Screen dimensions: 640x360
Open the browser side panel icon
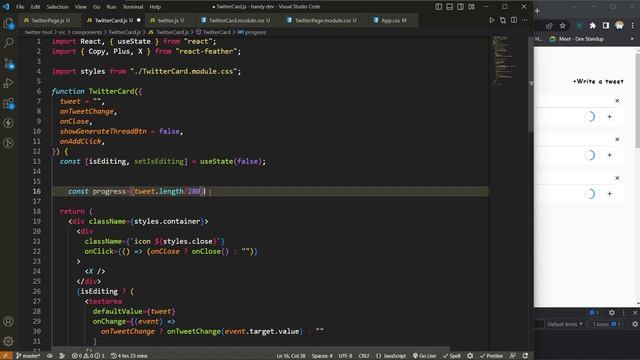tap(606, 26)
